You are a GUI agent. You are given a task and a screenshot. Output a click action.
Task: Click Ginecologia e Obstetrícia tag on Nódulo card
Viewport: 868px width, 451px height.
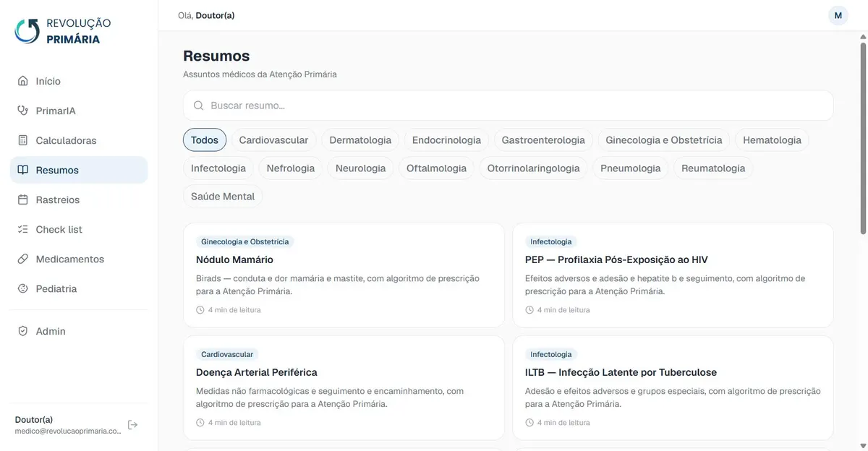click(x=245, y=242)
